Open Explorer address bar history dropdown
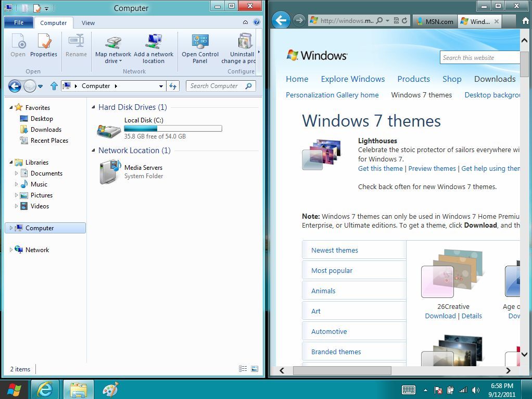Viewport: 532px width, 399px height. 161,86
